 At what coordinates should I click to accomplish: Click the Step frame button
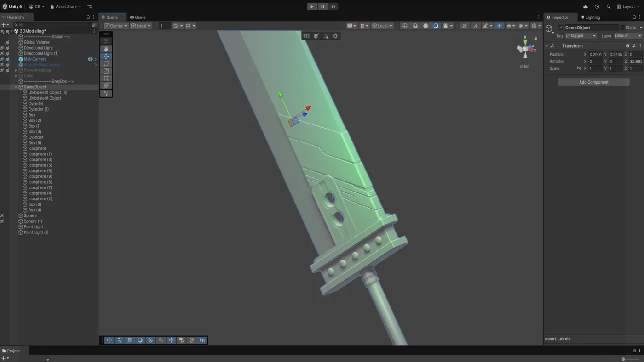[x=333, y=6]
